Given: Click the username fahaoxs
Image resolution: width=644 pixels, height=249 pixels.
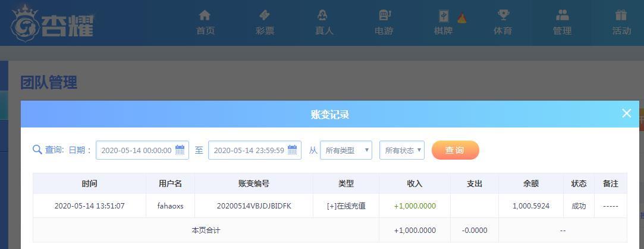Looking at the screenshot, I should 171,206.
